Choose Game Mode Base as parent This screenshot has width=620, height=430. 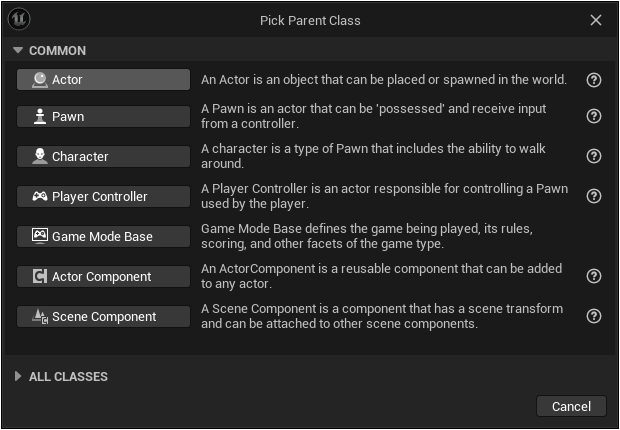tap(103, 237)
